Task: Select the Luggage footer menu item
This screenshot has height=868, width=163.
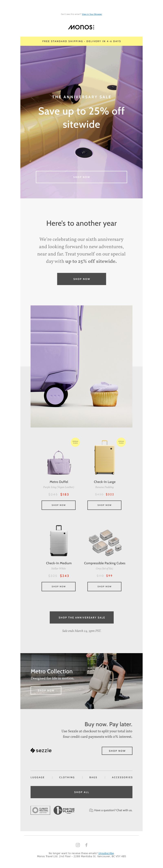Action: [37, 777]
